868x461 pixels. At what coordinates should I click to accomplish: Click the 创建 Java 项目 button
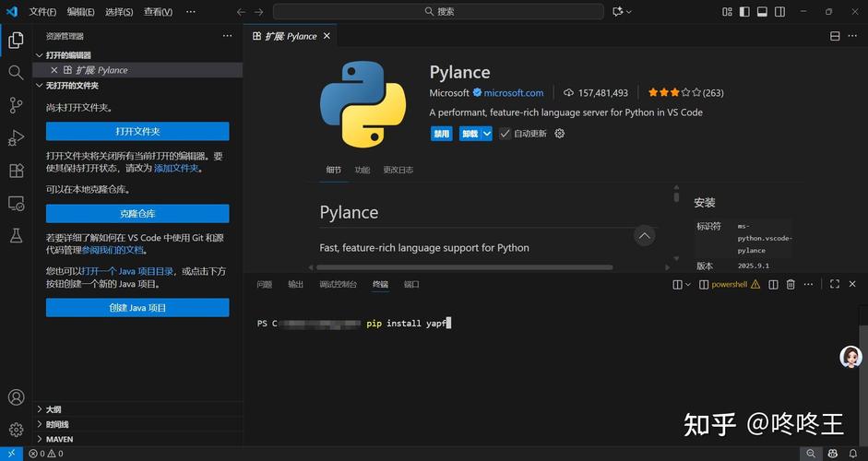(137, 308)
